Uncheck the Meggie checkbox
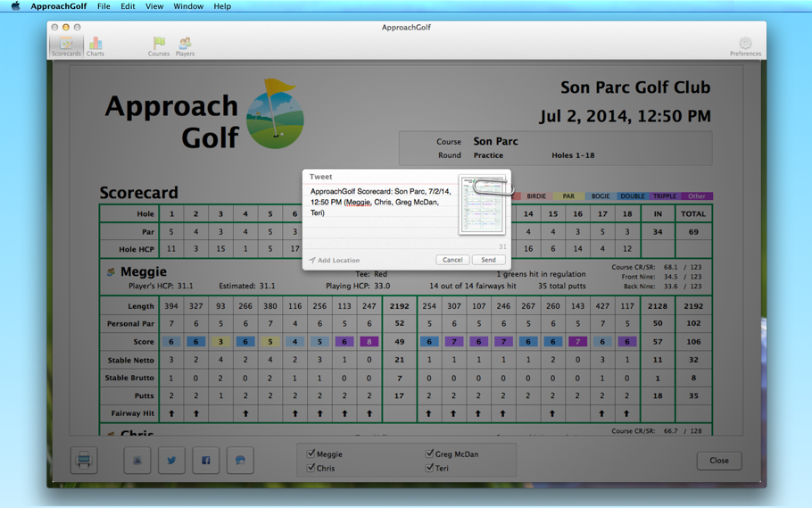The image size is (812, 508). 311,454
